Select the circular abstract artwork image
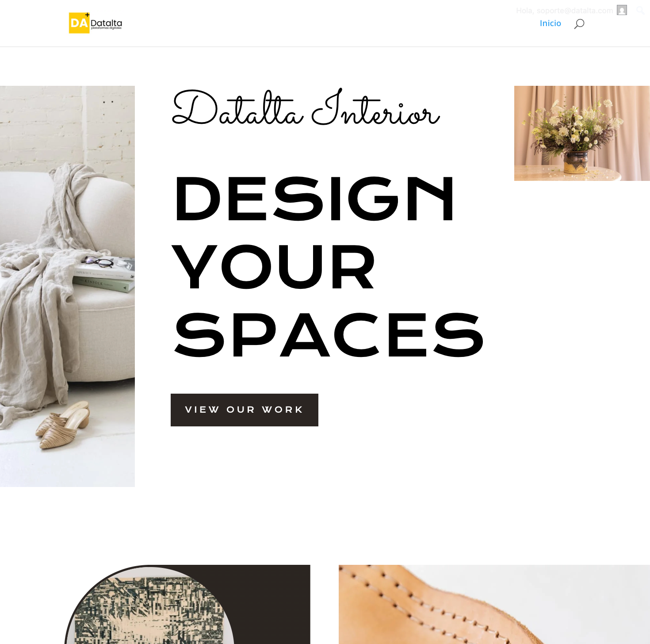This screenshot has width=650, height=644. [x=149, y=608]
